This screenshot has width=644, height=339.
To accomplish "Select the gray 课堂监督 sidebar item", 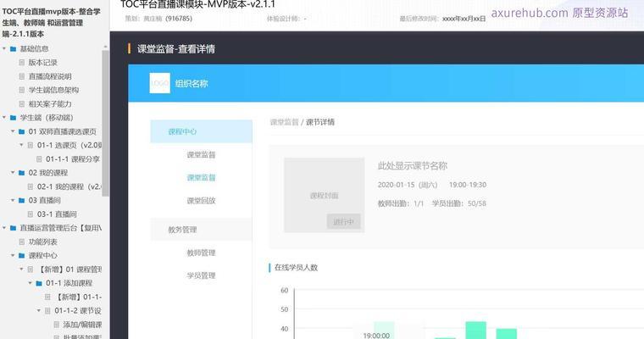I will click(202, 155).
